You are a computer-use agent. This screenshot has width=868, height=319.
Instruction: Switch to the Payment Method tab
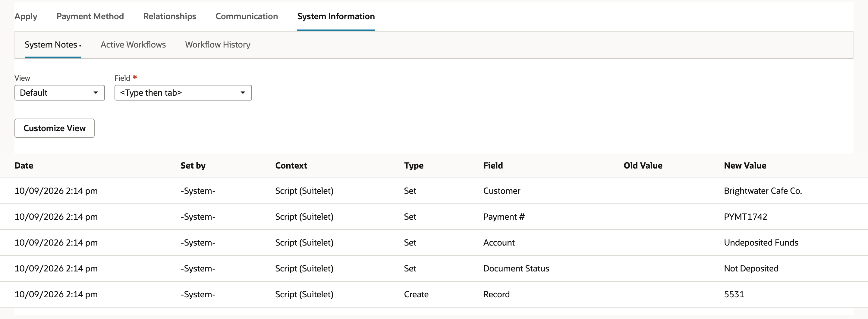point(90,16)
